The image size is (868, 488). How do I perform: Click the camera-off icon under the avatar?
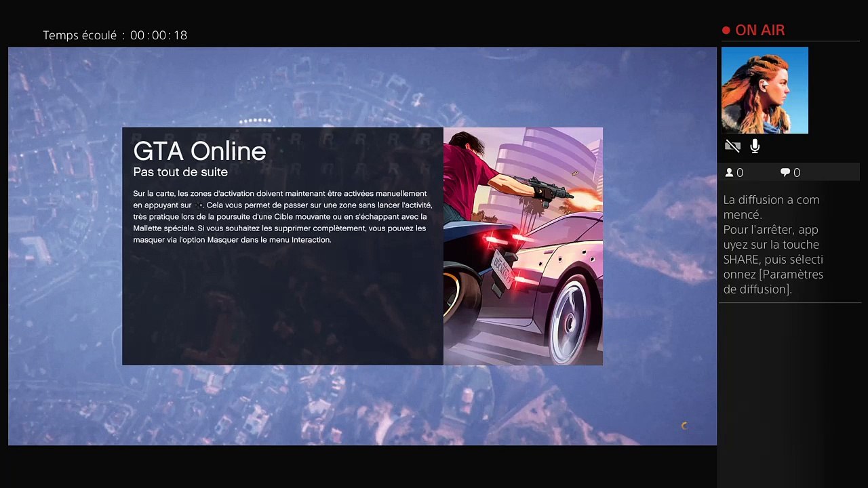point(732,146)
